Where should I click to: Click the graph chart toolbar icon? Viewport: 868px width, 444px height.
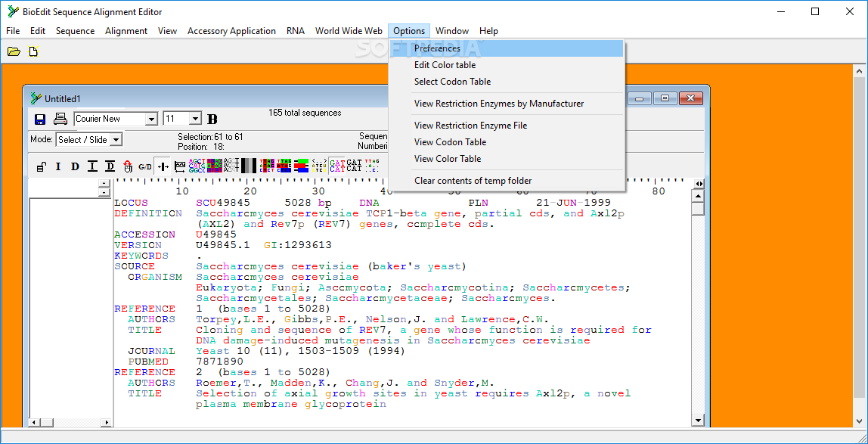pos(180,166)
